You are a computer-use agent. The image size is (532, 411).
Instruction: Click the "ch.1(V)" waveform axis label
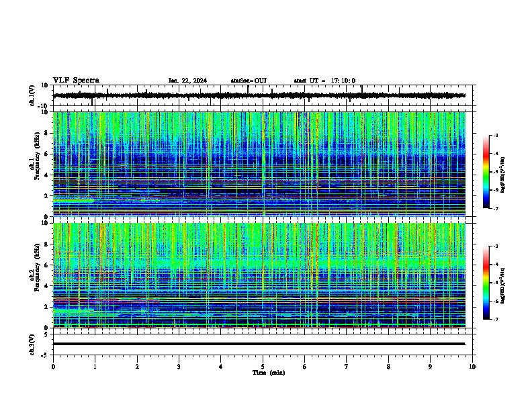coord(32,95)
